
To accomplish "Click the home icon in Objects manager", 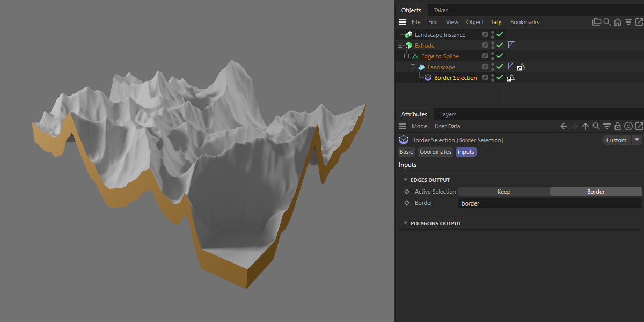I will (x=618, y=22).
